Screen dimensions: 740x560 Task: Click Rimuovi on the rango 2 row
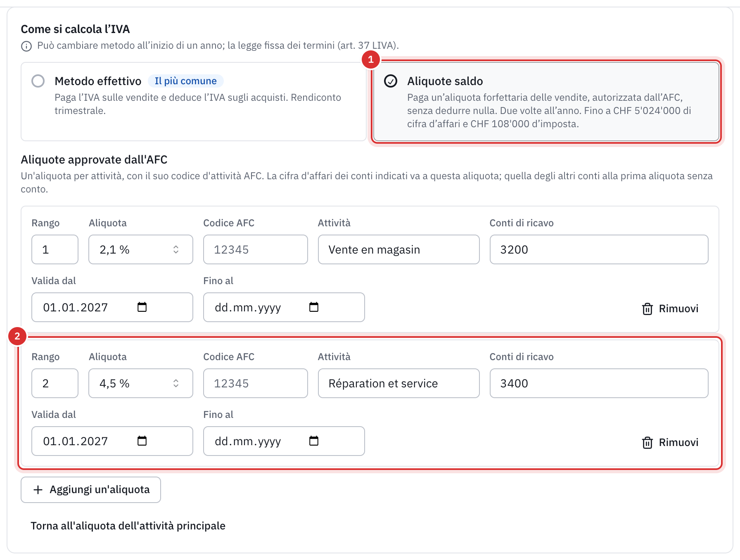click(670, 442)
